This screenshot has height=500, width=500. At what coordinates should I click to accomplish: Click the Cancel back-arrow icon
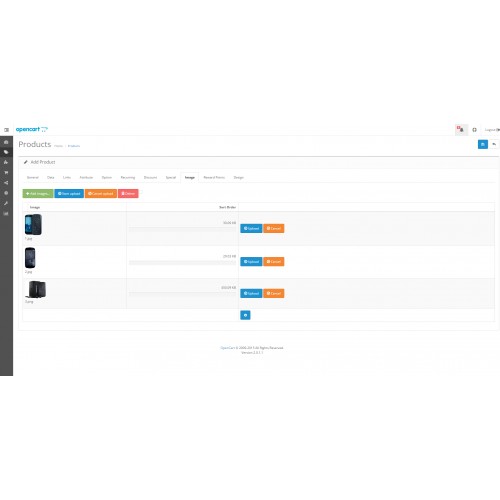pos(494,144)
